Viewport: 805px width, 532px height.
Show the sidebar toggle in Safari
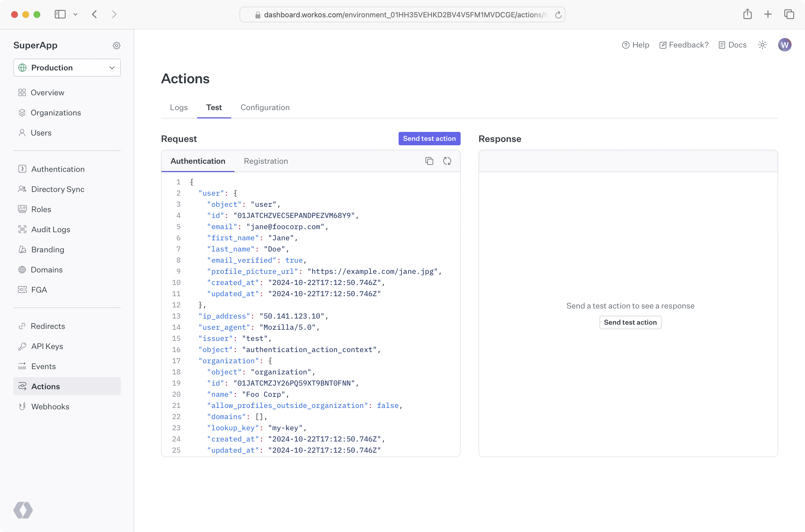click(x=60, y=14)
